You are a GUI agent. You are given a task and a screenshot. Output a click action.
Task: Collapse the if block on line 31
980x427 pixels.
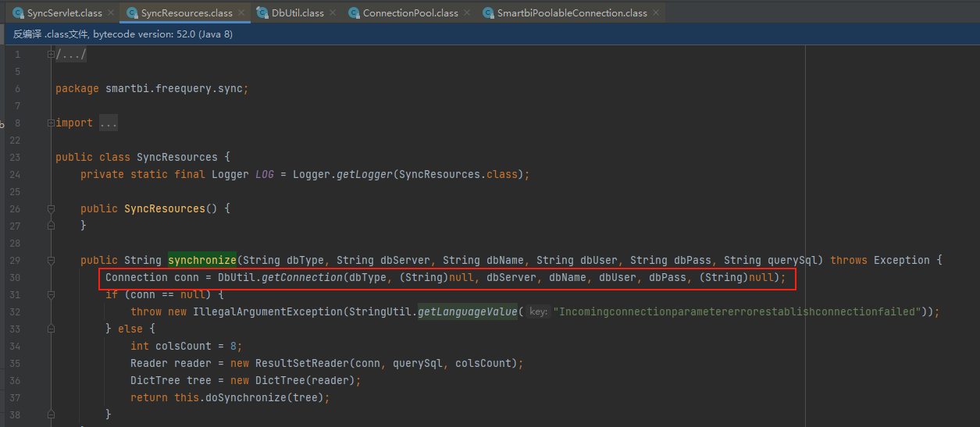(50, 294)
